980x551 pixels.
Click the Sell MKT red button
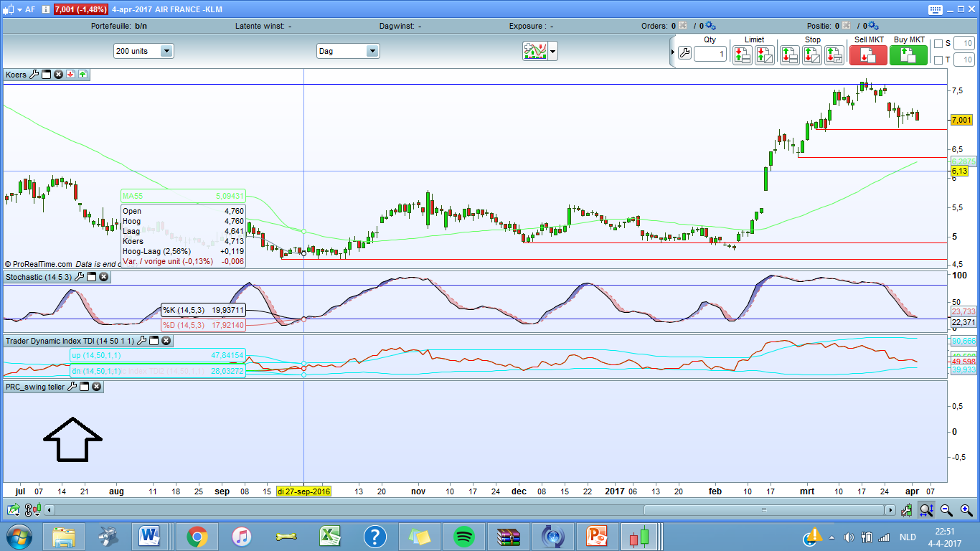867,55
